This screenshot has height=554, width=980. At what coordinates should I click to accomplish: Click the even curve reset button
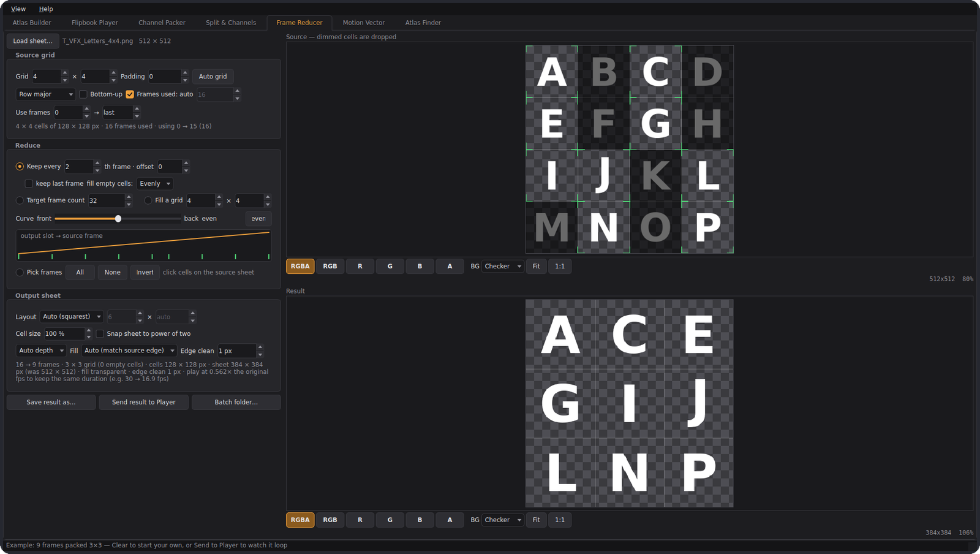(258, 219)
